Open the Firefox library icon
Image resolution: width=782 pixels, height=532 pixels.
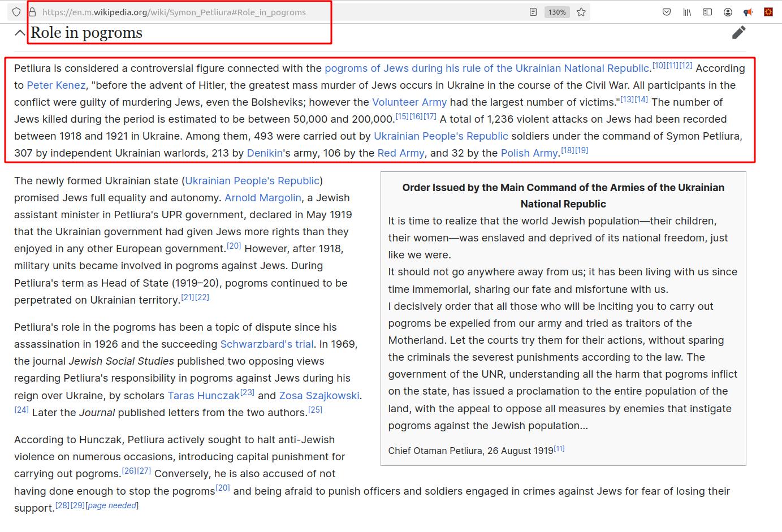pyautogui.click(x=687, y=12)
